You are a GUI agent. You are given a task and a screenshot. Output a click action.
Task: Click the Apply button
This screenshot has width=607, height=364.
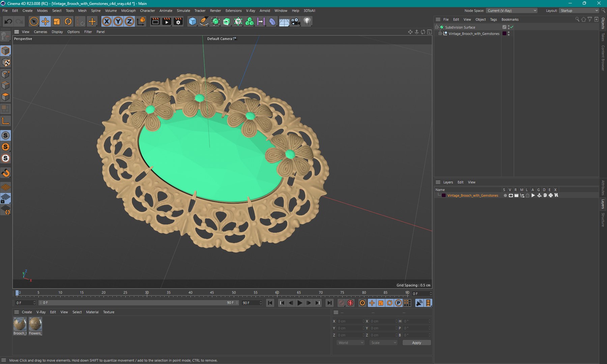pyautogui.click(x=416, y=343)
